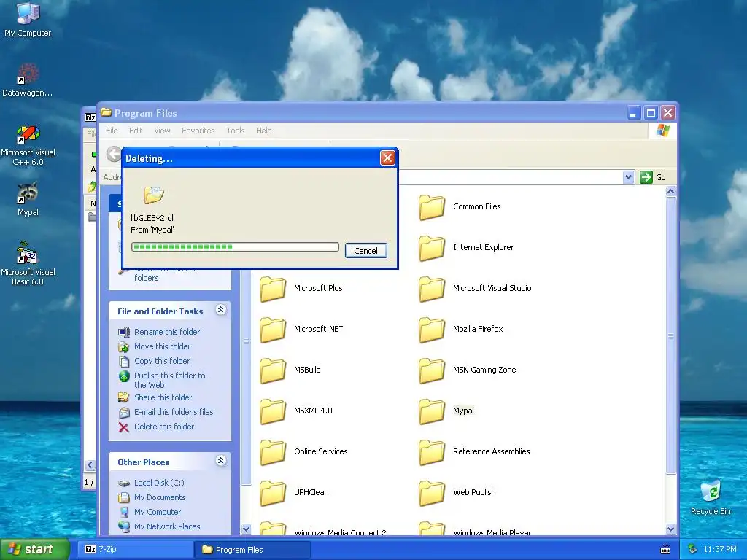Click Publish this folder to the Web
The image size is (747, 560).
coord(169,380)
